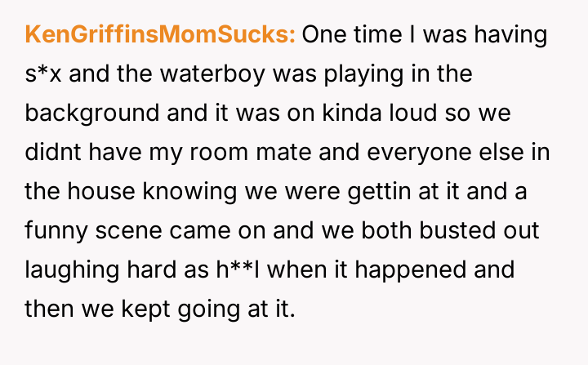588x365 pixels.
Task: Click the censored word "s*x"
Action: [42, 74]
